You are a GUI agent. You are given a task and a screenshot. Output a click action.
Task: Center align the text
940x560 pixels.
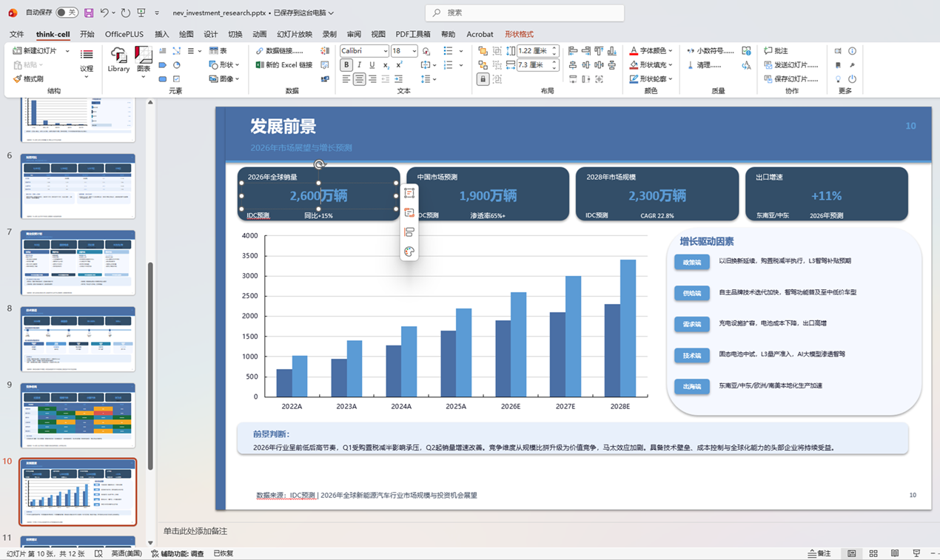point(359,79)
